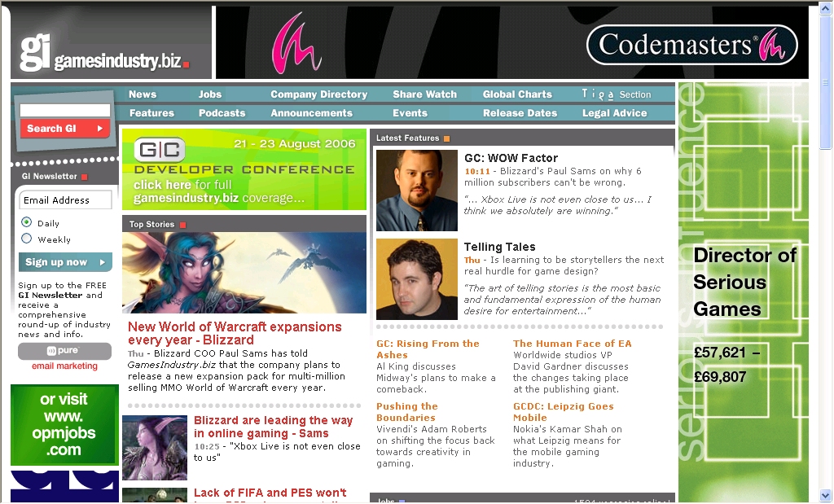Image resolution: width=834 pixels, height=504 pixels.
Task: Click the World of Warcraft top story image
Action: 244,272
